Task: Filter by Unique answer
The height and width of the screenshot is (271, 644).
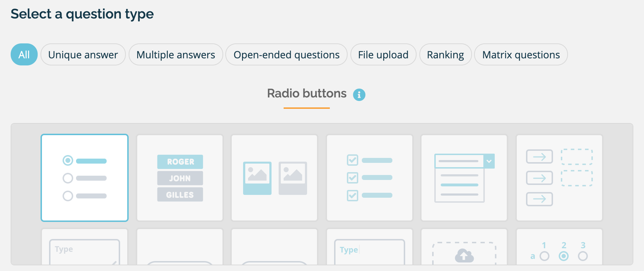Action: coord(83,55)
